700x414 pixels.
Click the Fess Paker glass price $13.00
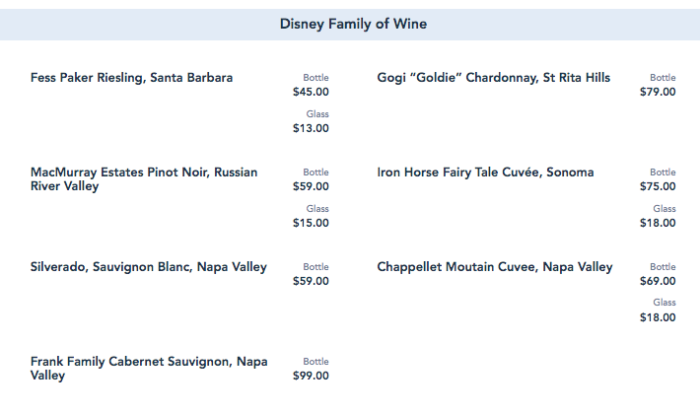310,128
